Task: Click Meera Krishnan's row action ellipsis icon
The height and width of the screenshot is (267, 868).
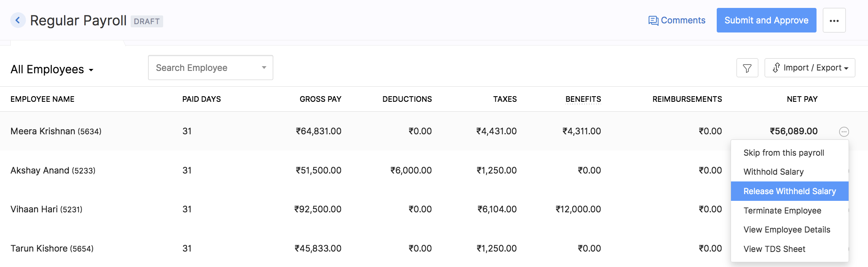Action: coord(844,132)
